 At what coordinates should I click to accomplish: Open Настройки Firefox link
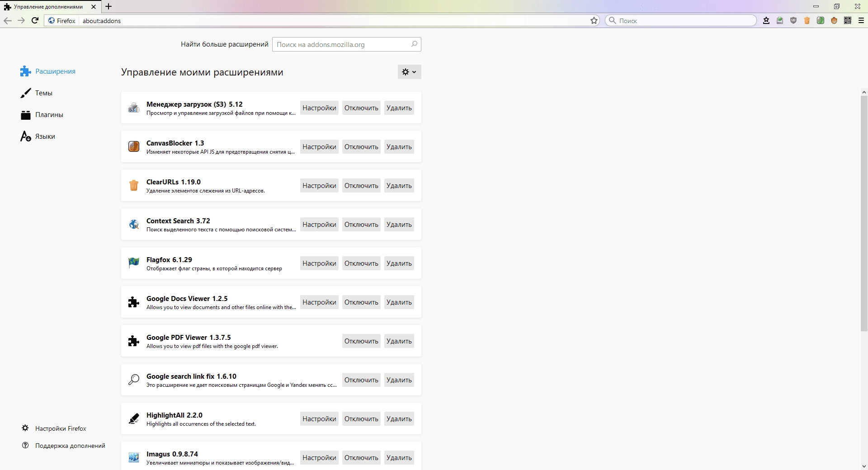point(54,428)
